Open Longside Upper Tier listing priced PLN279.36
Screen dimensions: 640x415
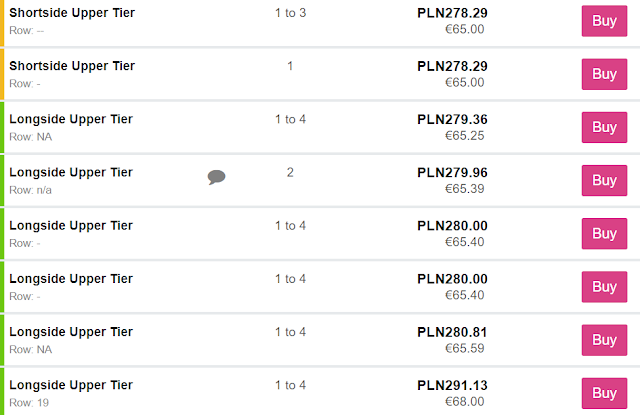click(x=71, y=119)
